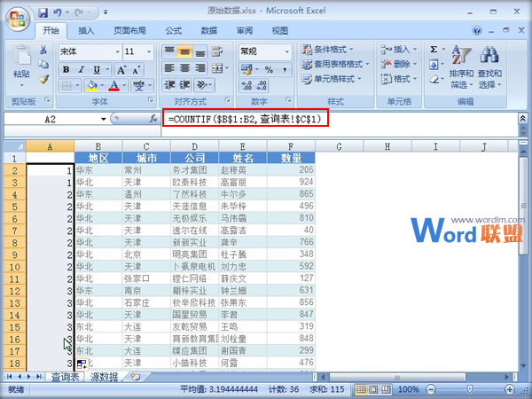Open the 宋体 font name dropdown
The image size is (532, 399).
pyautogui.click(x=117, y=51)
